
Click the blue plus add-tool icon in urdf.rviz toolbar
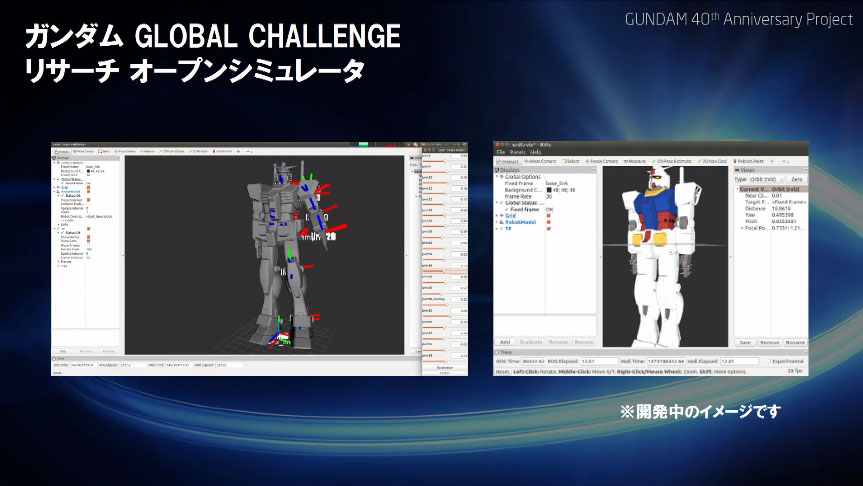[772, 161]
